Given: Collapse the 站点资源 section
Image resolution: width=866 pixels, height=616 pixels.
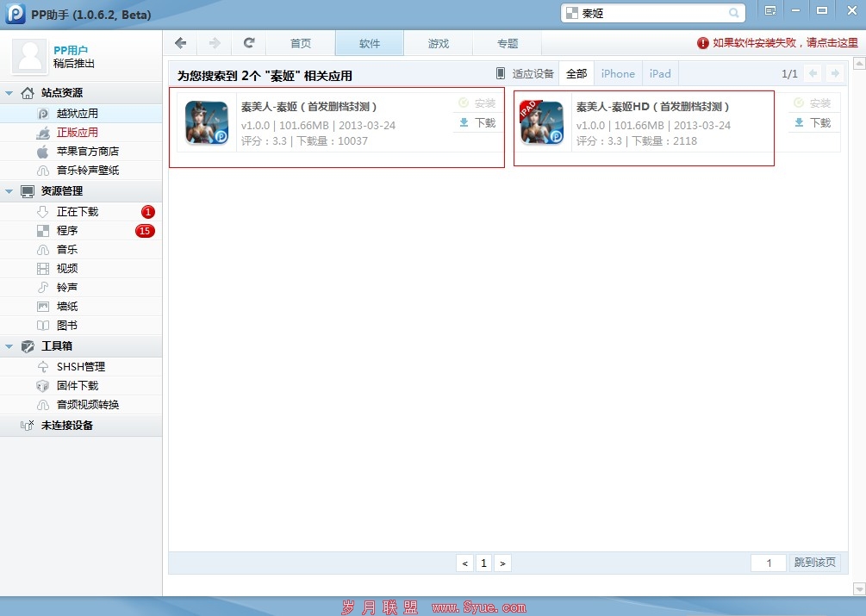Looking at the screenshot, I should pos(9,93).
